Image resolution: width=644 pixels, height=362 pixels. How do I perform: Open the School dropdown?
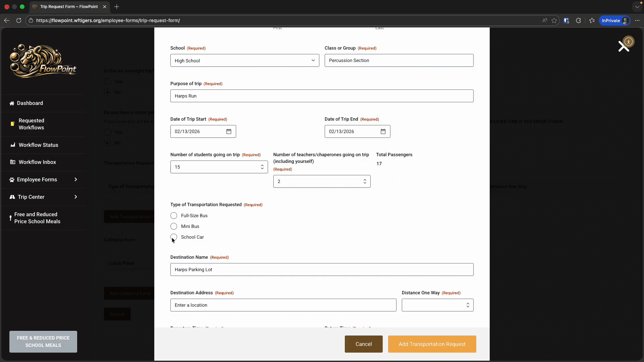click(245, 60)
